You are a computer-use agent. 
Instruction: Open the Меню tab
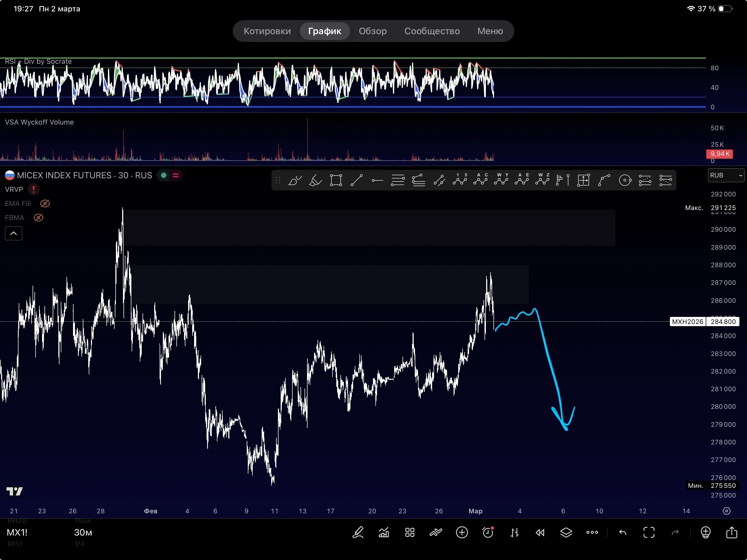tap(490, 31)
